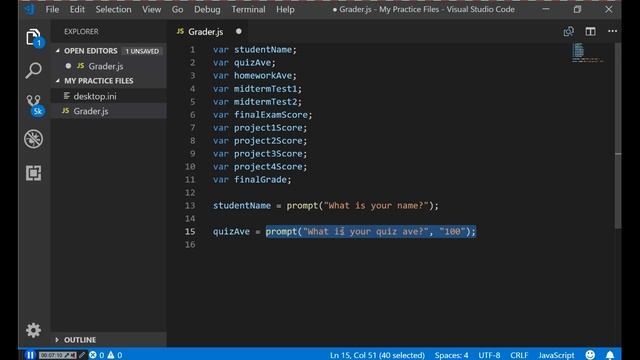Change line endings via CRLF
Screen dimensions: 640x360
(519, 355)
